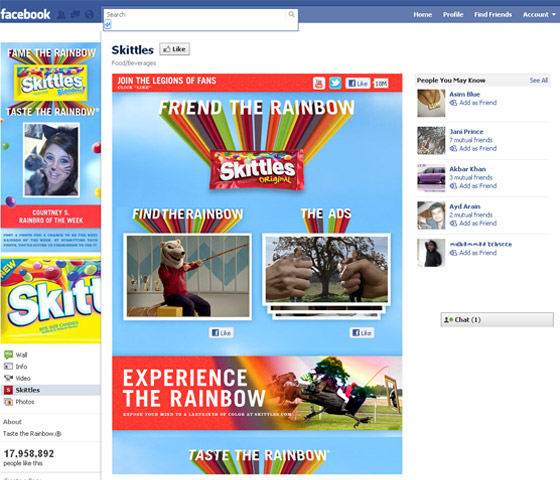The image size is (560, 480).
Task: Open The Ads video thumbnail
Action: click(326, 269)
